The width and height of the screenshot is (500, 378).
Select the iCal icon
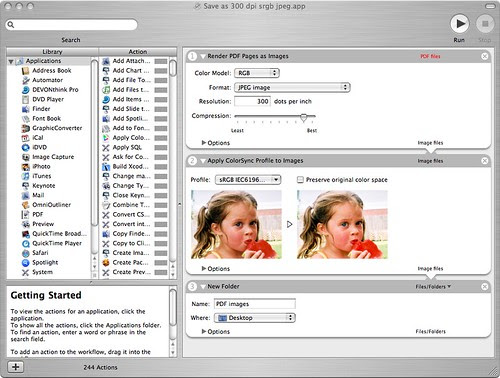tap(26, 138)
